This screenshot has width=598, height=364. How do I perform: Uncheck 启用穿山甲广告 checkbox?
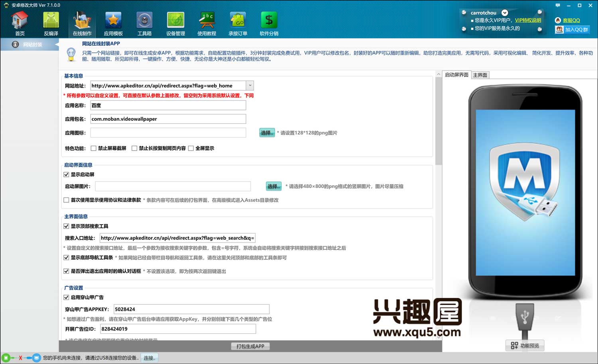coord(66,297)
